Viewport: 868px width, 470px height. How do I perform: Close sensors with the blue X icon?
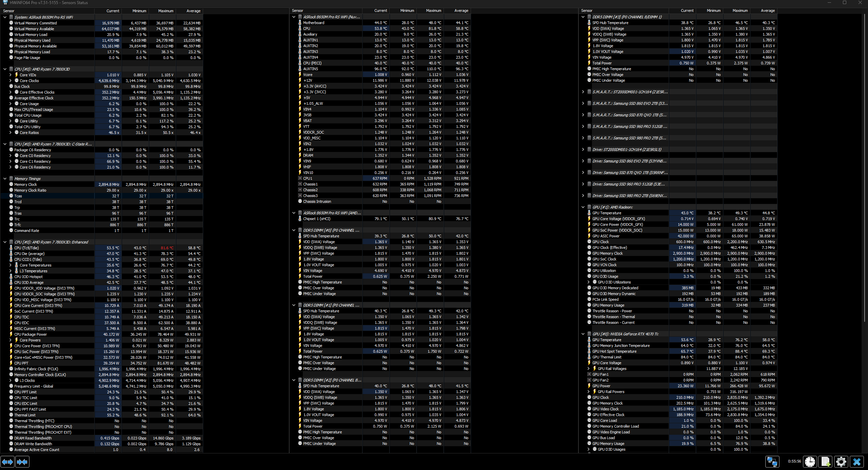(857, 462)
